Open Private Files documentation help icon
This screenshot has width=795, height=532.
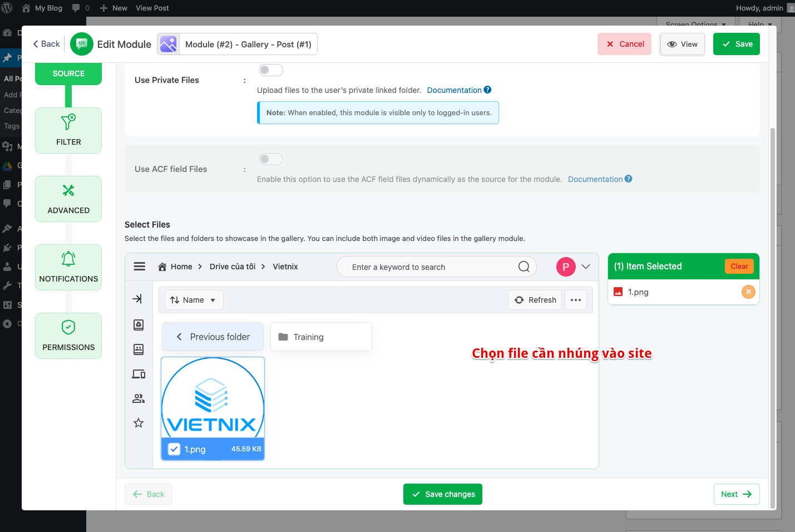(x=487, y=90)
